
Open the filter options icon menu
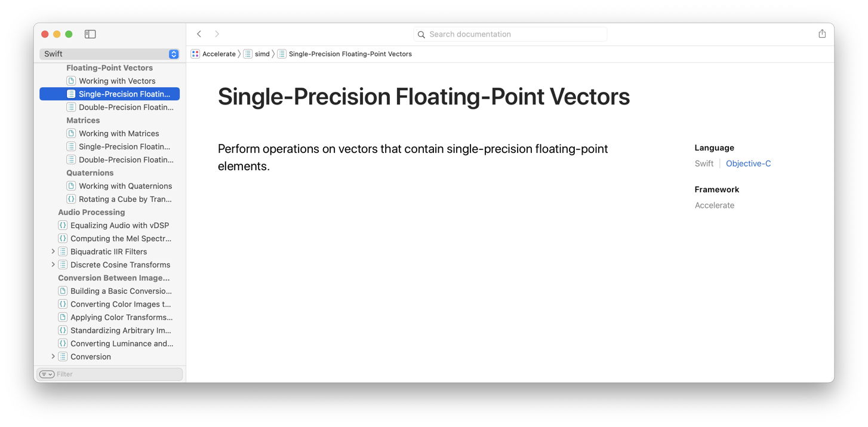click(x=47, y=374)
